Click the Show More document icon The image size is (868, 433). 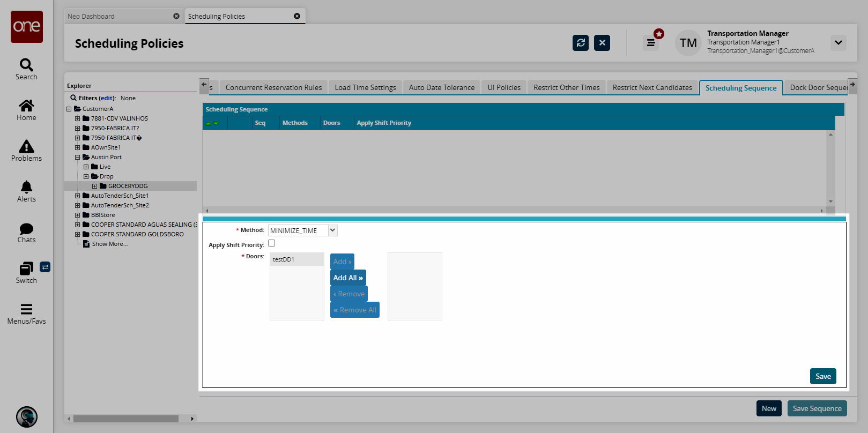86,244
